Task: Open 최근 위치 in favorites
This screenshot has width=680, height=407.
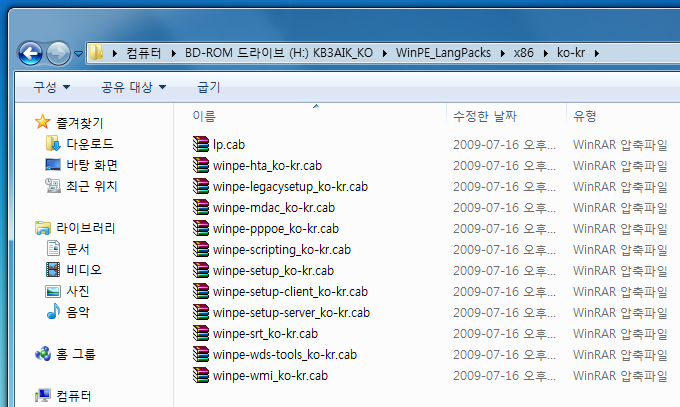Action: 92,186
